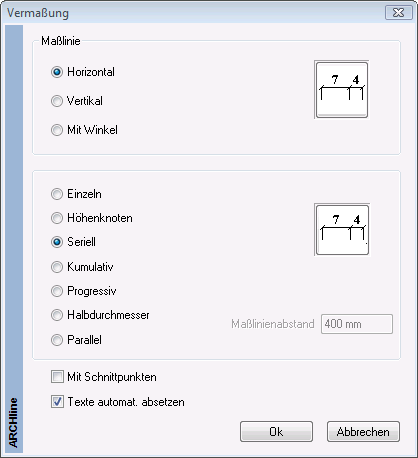Click the Maßlinienabstand input field
This screenshot has width=418, height=458.
click(x=357, y=324)
